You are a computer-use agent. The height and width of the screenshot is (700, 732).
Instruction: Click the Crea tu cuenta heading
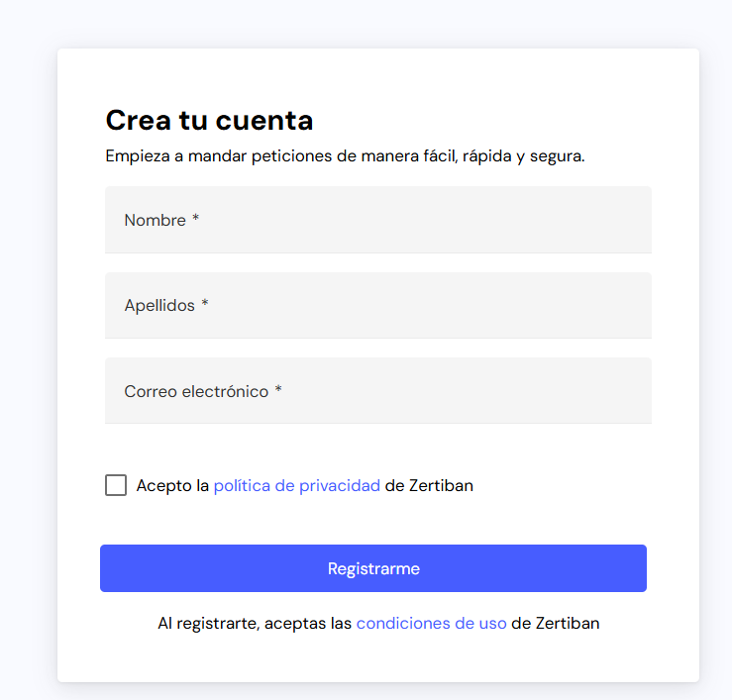pos(209,120)
